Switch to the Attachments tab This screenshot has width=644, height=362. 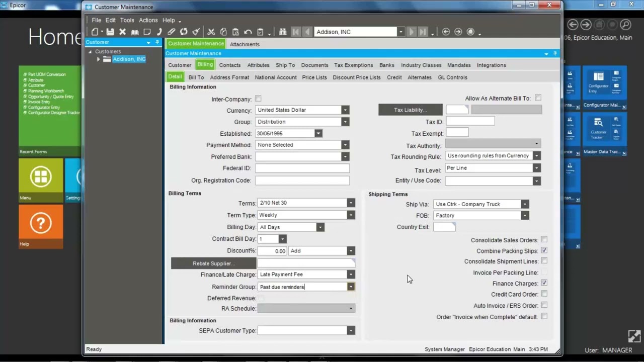coord(245,44)
